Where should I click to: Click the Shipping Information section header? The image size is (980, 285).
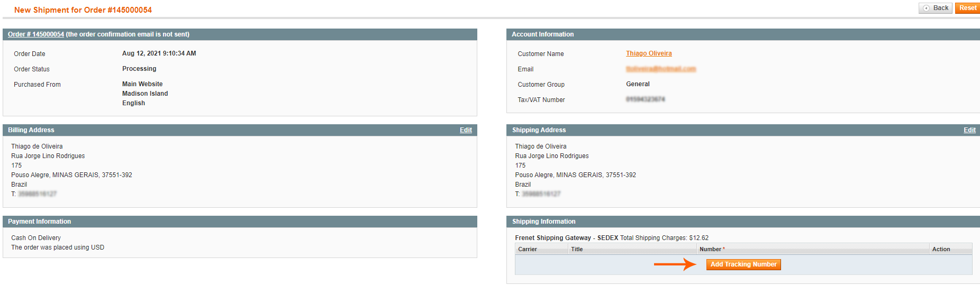(x=743, y=222)
